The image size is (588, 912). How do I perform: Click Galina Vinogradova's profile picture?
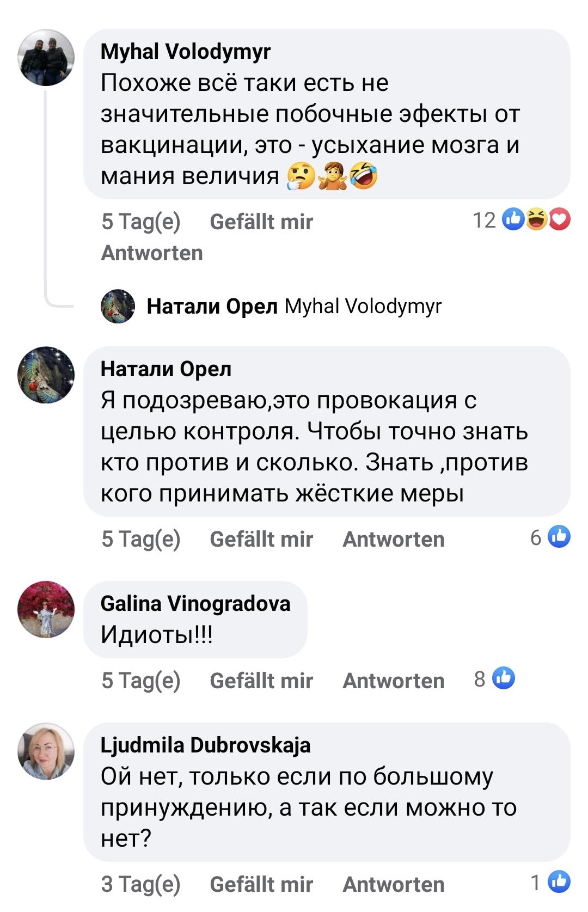[x=46, y=609]
